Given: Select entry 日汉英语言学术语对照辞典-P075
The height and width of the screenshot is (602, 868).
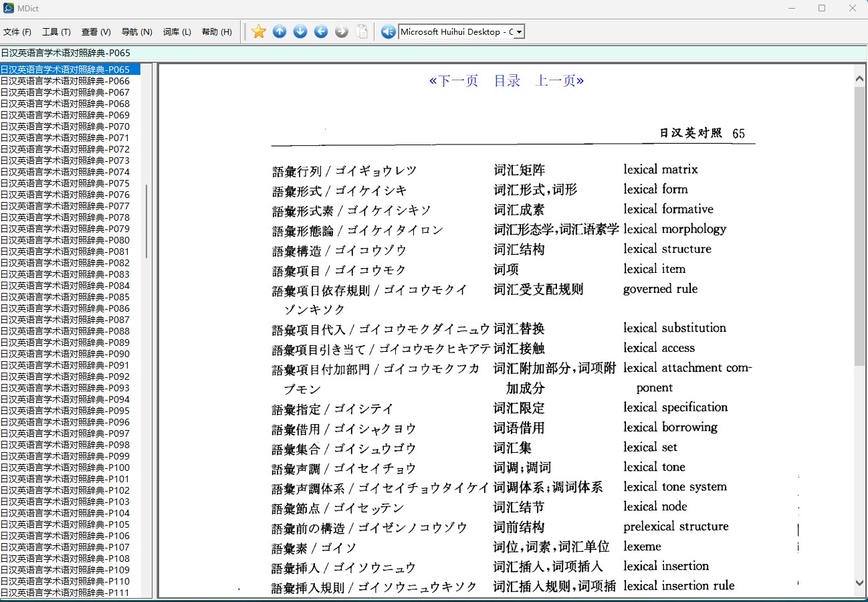Looking at the screenshot, I should click(70, 183).
